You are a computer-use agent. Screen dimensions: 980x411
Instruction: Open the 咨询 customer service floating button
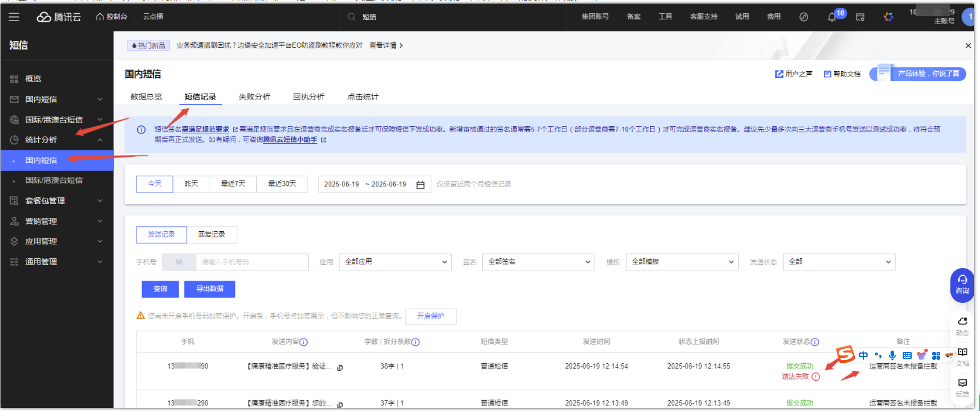(x=962, y=284)
